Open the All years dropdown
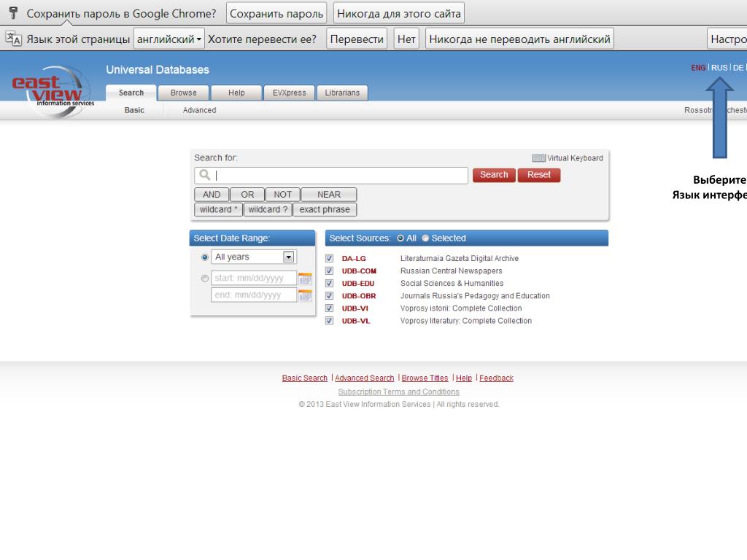Screen dimensions: 747x560 [x=254, y=257]
